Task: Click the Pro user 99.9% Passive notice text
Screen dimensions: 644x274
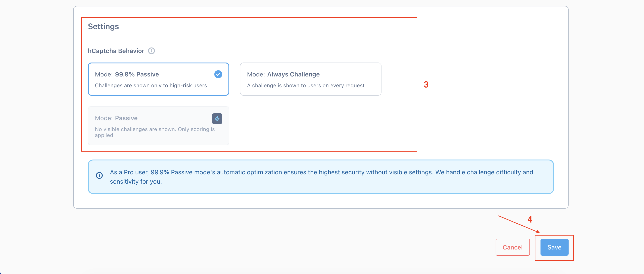Action: pos(322,177)
